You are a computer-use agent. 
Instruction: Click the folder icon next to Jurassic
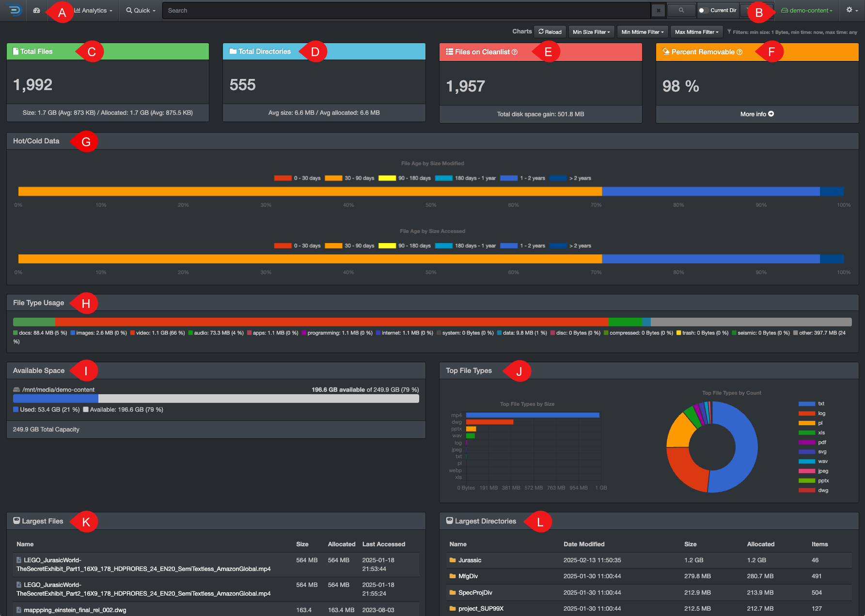coord(452,560)
